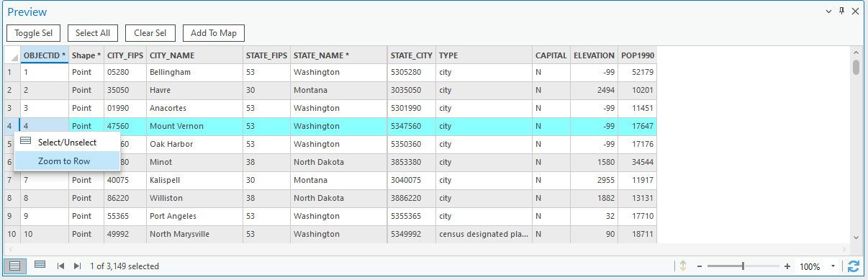Click the Clear Sel button
The height and width of the screenshot is (280, 868).
point(150,33)
